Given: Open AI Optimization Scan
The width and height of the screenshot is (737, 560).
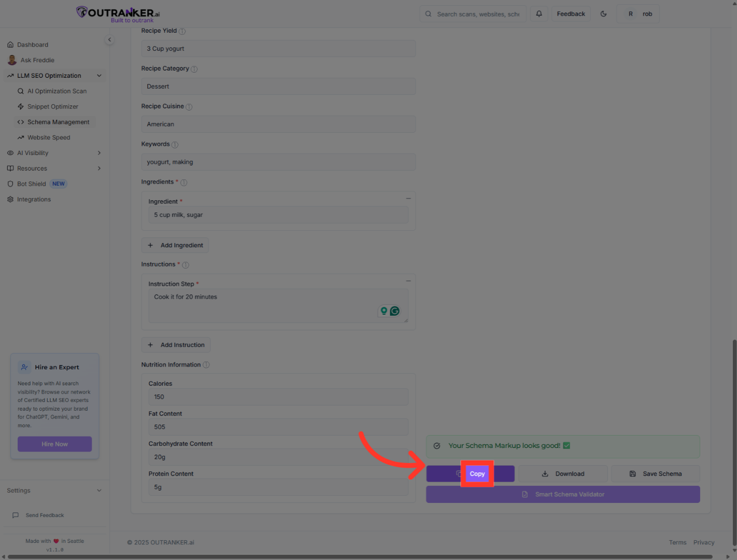Looking at the screenshot, I should [x=57, y=91].
